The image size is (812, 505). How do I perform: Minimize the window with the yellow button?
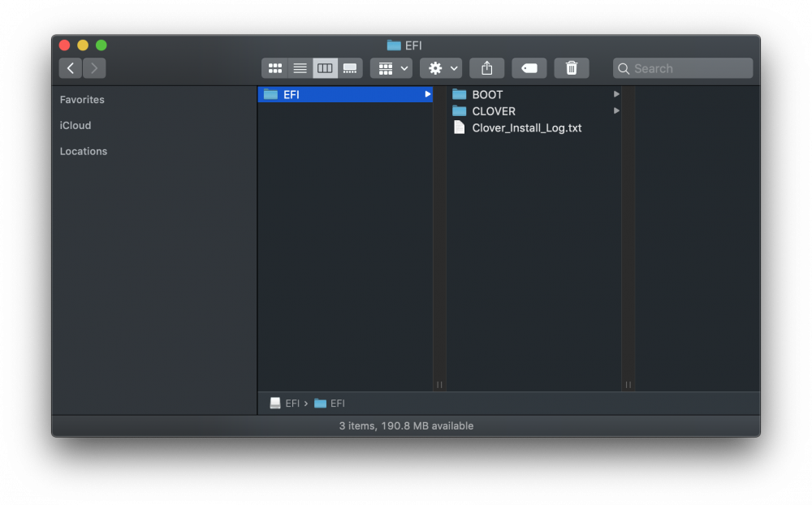tap(83, 45)
